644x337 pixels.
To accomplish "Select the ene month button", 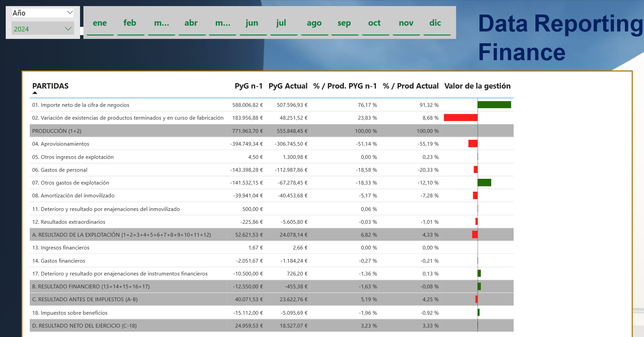I will [100, 23].
